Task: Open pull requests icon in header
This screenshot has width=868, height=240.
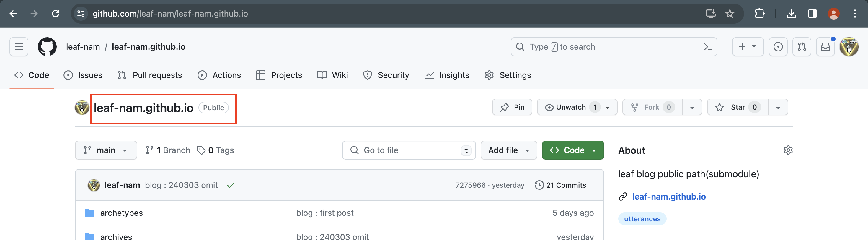Action: [802, 47]
